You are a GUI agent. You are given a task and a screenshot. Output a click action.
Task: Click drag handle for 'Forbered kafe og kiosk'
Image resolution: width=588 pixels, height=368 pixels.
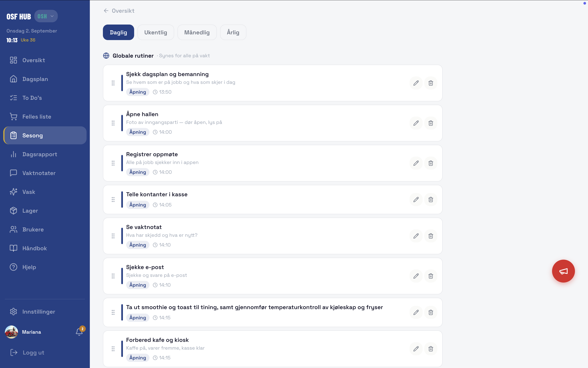tap(113, 349)
